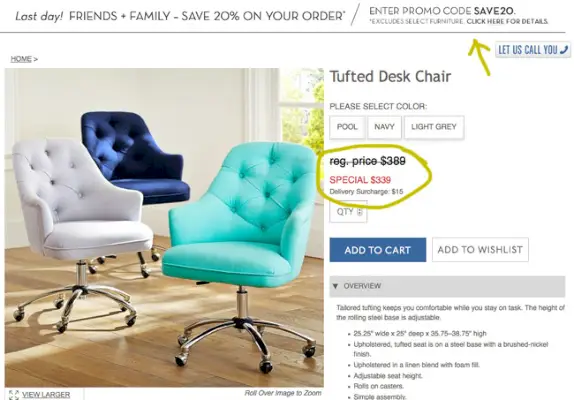Open Click Here For Details promo link
Screen dimensions: 574x400
coord(507,22)
